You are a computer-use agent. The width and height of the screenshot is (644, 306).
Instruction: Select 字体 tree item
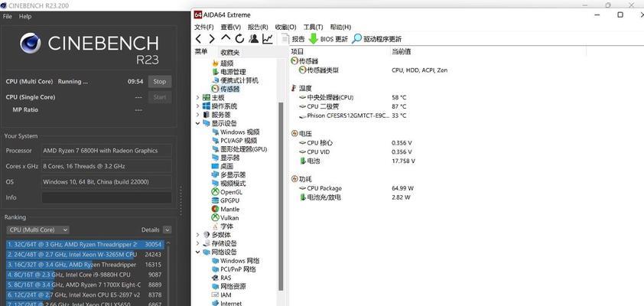tap(223, 226)
